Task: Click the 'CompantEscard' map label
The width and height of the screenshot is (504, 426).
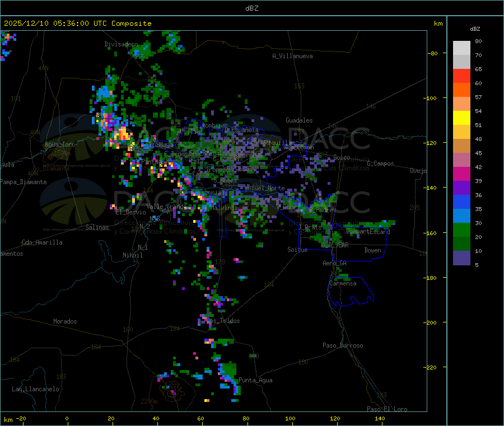Action: [x=368, y=231]
